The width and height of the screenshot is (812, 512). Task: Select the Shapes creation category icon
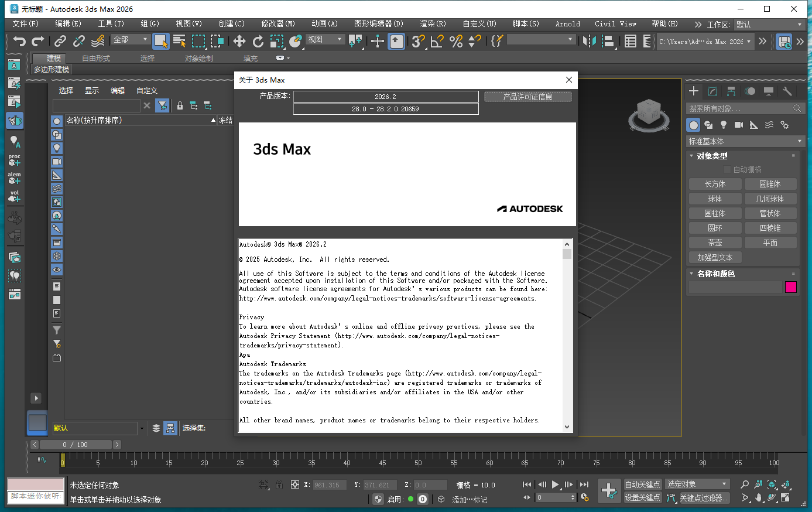click(x=708, y=125)
